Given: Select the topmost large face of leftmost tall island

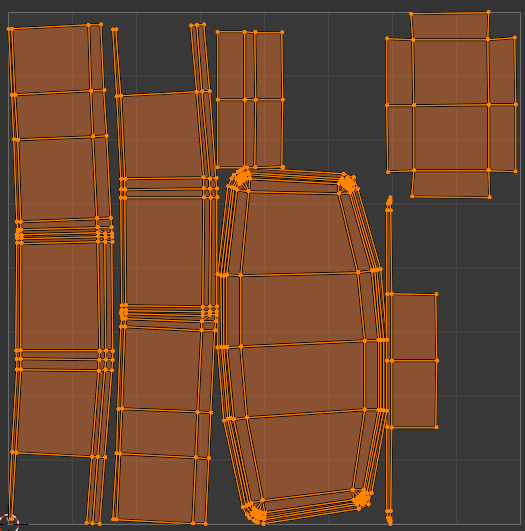Looking at the screenshot, I should coord(51,60).
